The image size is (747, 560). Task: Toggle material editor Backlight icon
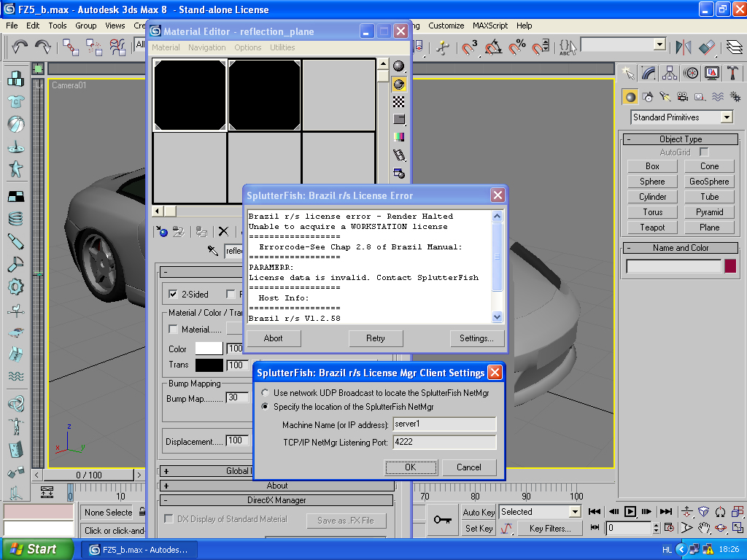point(399,83)
